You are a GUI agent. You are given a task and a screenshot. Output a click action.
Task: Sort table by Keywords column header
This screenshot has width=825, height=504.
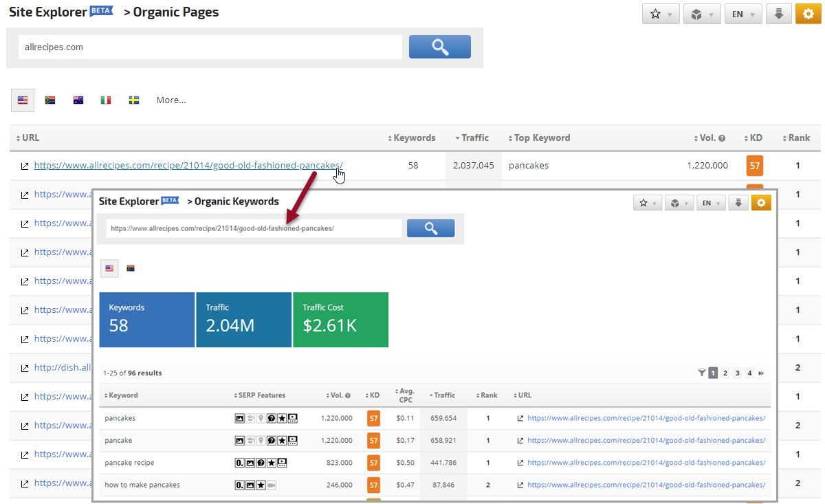[414, 138]
